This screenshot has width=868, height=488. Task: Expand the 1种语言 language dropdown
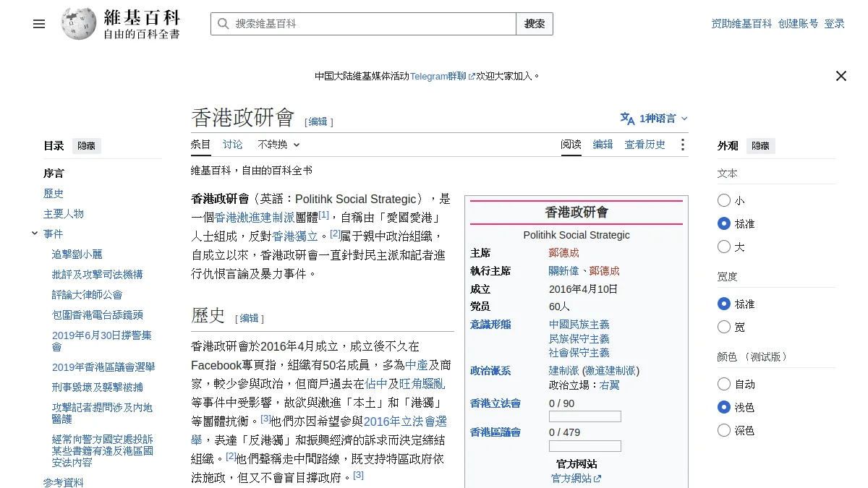[x=655, y=119]
